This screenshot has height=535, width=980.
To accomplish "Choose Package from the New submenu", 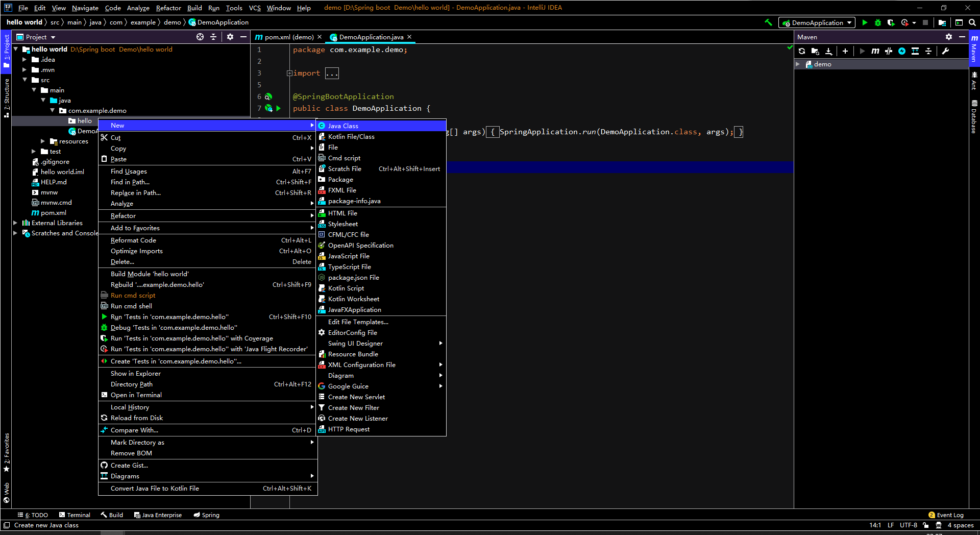I will [x=381, y=180].
